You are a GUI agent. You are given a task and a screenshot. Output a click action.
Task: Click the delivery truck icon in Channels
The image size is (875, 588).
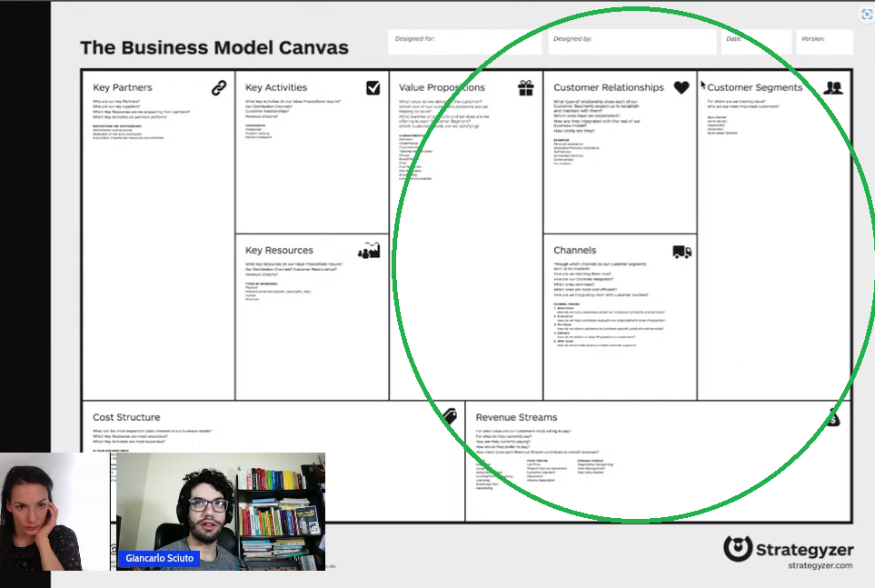tap(682, 252)
